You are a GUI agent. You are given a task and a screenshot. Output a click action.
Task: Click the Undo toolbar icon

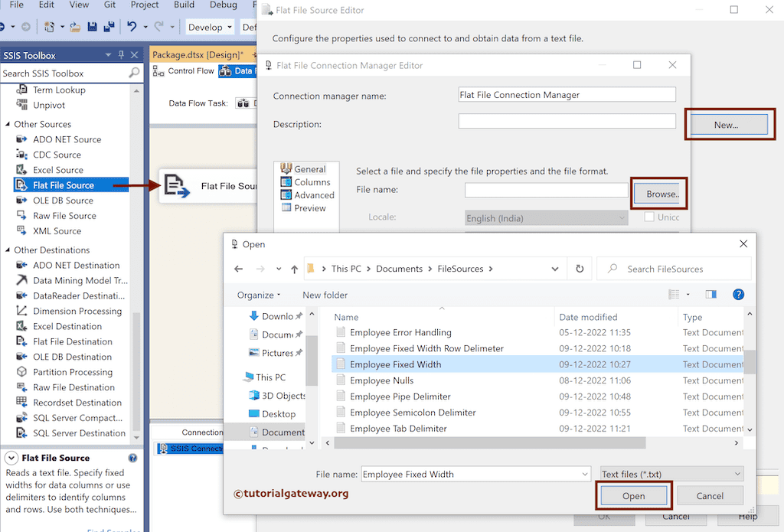(133, 25)
